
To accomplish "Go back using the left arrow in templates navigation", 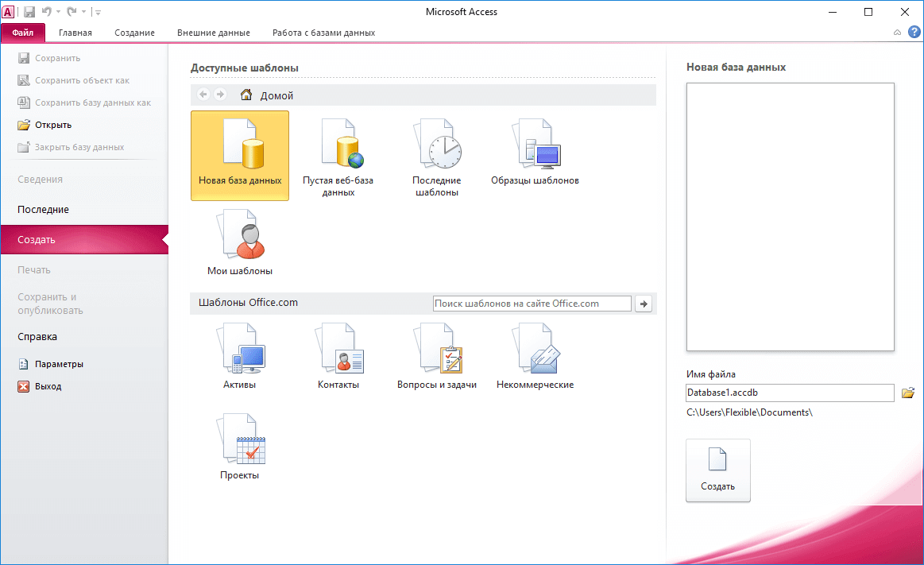I will tap(203, 95).
